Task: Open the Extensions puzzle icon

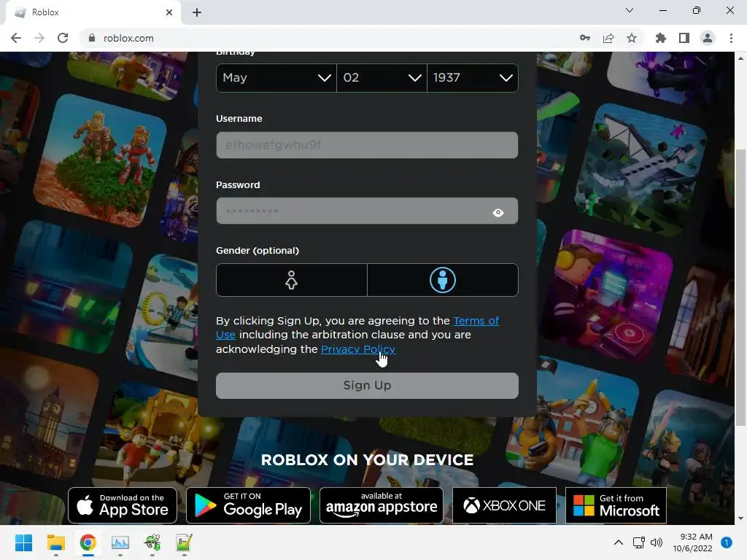Action: point(661,38)
